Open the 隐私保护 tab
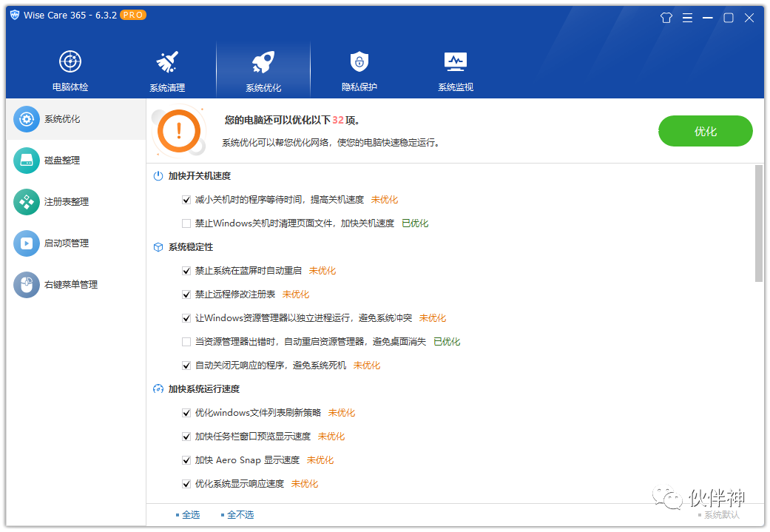This screenshot has width=770, height=532. [359, 69]
